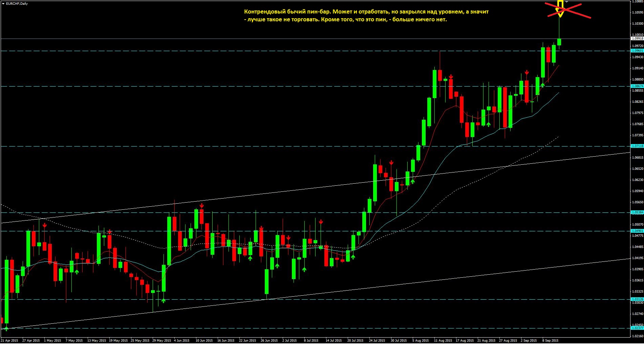This screenshot has height=344, width=644.
Task: Click the EURCHF,Daily chart title
Action: coord(17,4)
